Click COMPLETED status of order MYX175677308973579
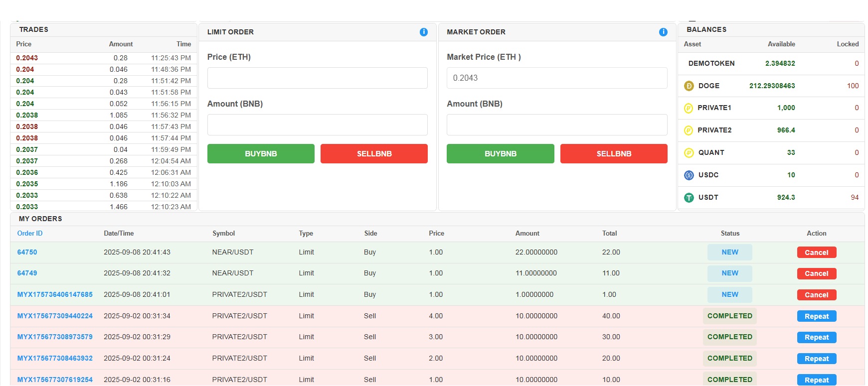Viewport: 868px width, 386px height. pyautogui.click(x=729, y=337)
